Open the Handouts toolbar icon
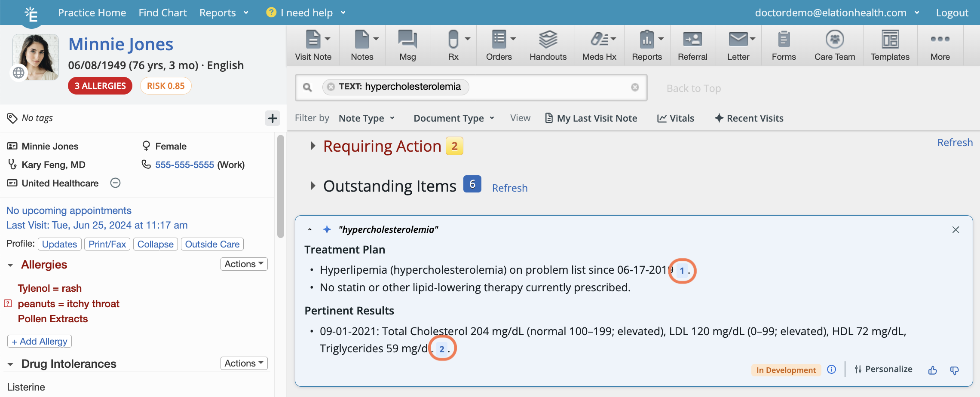 548,46
